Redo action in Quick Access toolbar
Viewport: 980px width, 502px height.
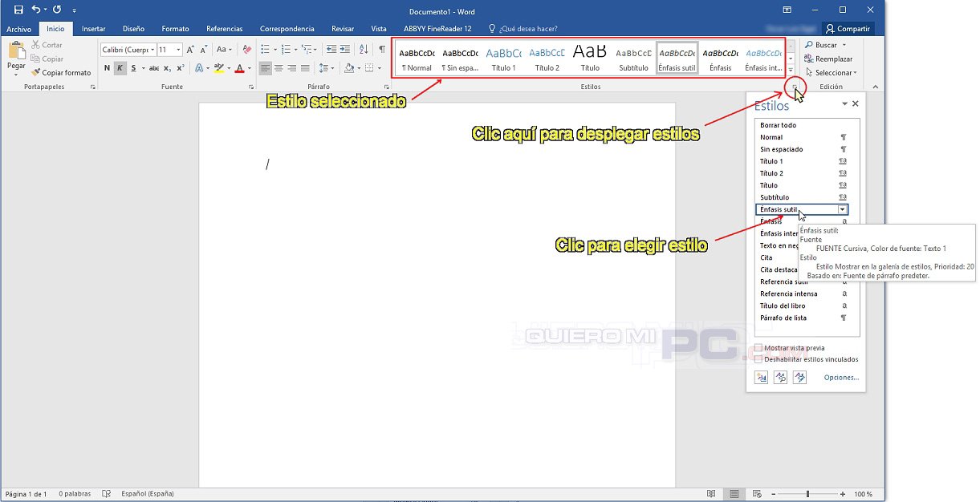(57, 10)
